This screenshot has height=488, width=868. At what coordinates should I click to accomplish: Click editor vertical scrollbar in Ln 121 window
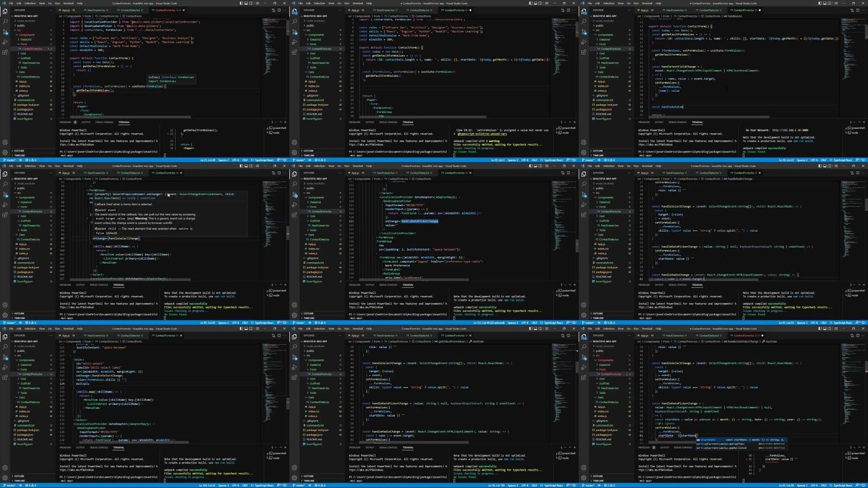577,245
